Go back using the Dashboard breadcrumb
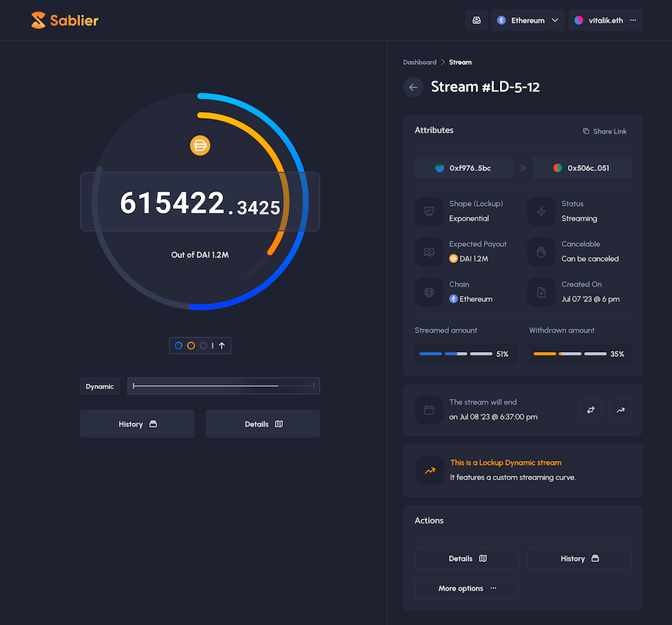Screen dimensions: 672x625 pos(419,62)
